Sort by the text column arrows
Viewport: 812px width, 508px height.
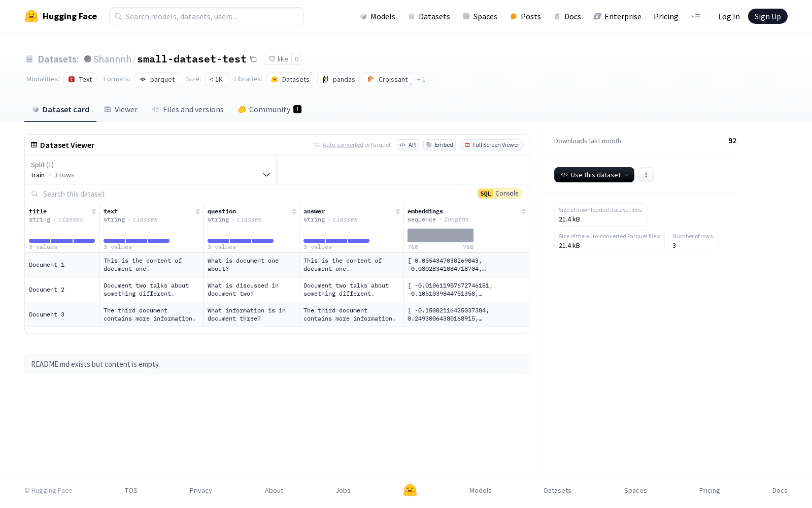point(197,211)
